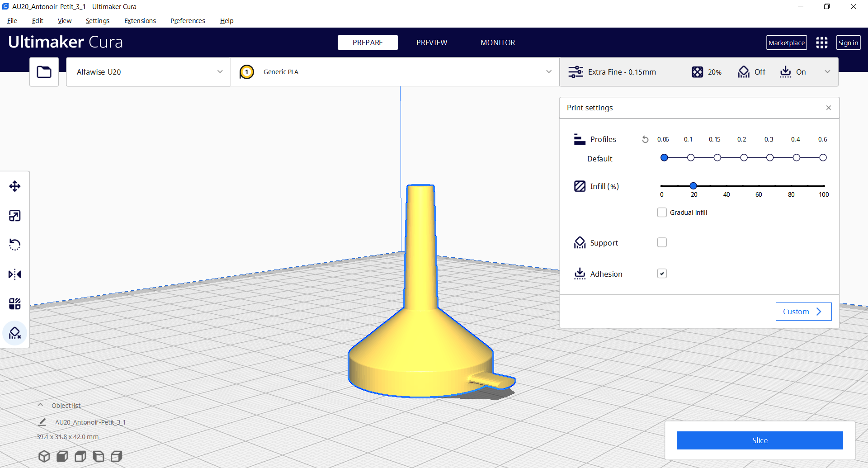Image resolution: width=868 pixels, height=468 pixels.
Task: Switch to 3D perspective view cube
Action: click(44, 456)
